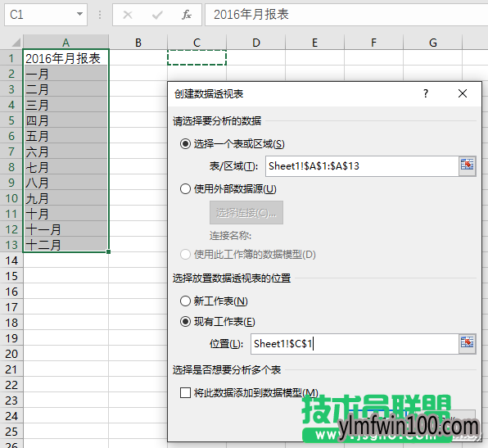Click cell containing 七月
488x448 pixels.
click(x=66, y=167)
